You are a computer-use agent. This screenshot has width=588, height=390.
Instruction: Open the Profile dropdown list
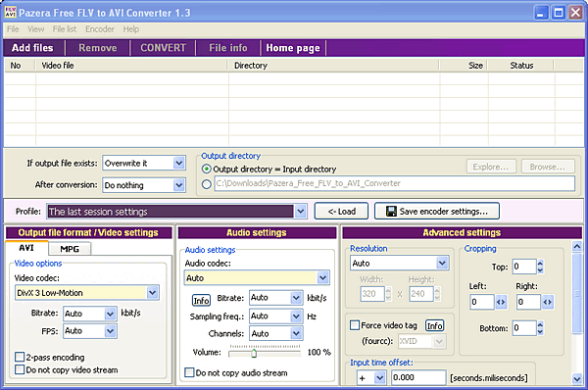pyautogui.click(x=301, y=212)
